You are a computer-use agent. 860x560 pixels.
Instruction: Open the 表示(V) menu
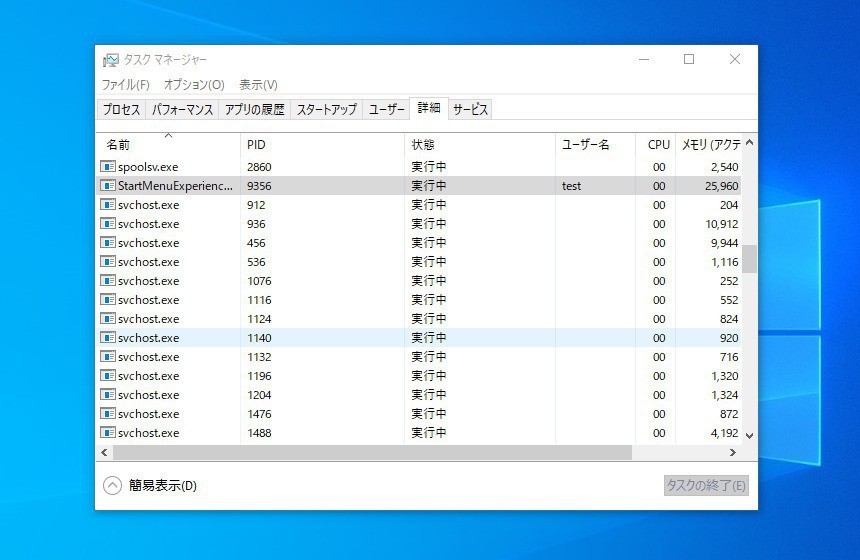pos(258,85)
